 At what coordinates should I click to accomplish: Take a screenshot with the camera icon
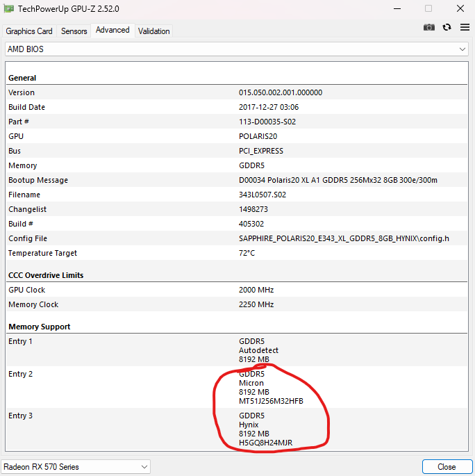[429, 28]
